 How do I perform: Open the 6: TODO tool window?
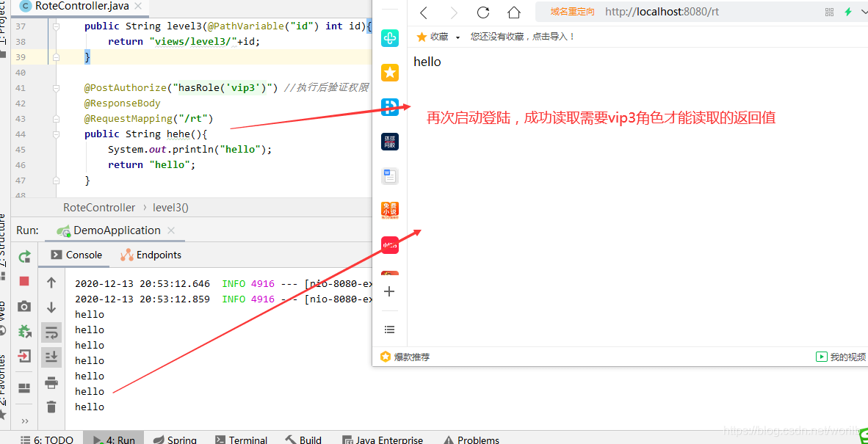[46, 440]
